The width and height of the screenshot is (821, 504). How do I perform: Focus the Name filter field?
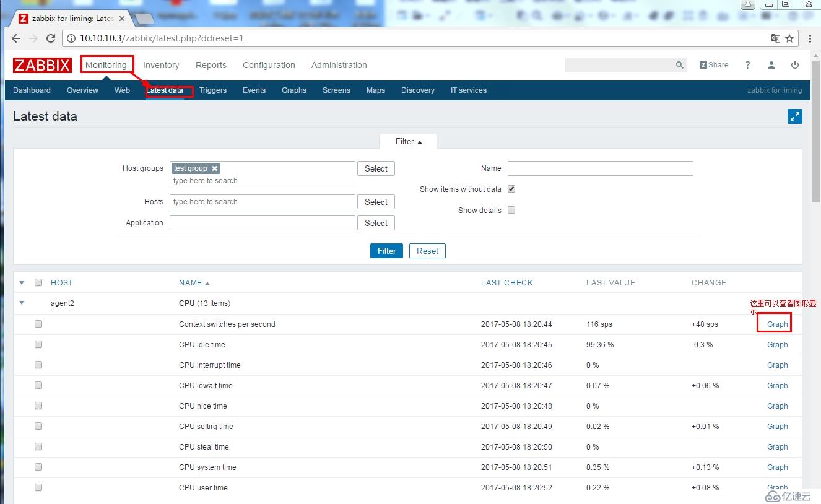point(601,168)
